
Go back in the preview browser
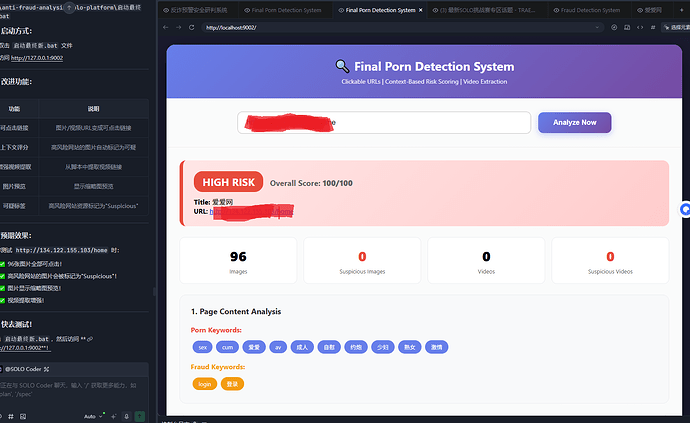pos(165,27)
